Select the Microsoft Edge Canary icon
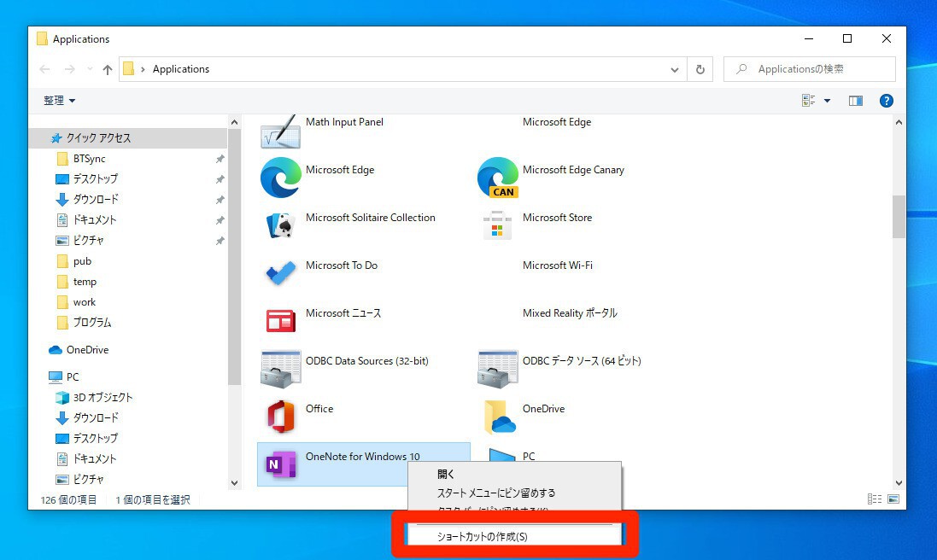937x560 pixels. 498,178
